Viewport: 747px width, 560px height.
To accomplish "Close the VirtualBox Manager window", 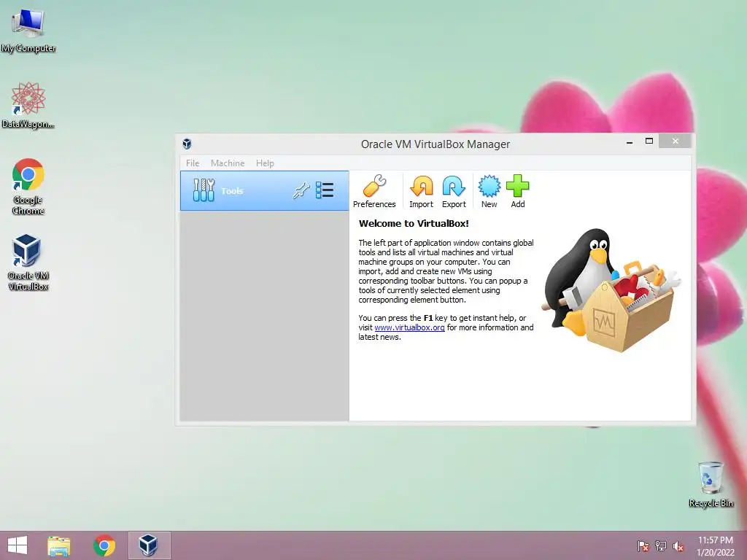I will tap(675, 141).
